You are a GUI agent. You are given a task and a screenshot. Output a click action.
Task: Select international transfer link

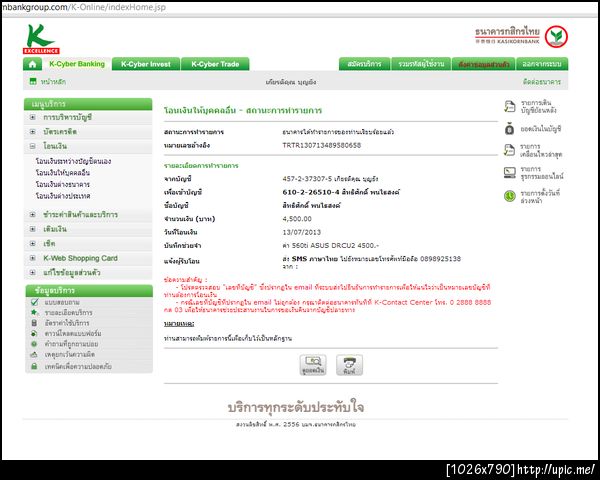tap(63, 196)
